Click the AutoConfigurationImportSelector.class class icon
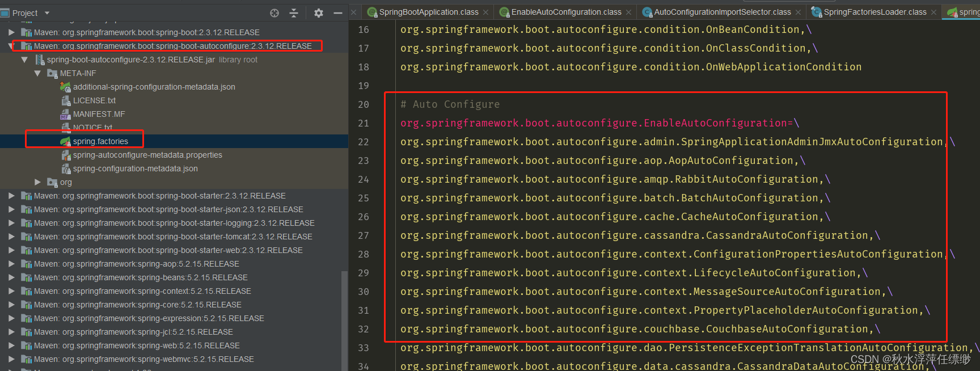Screen dimensions: 980x371 [647, 12]
